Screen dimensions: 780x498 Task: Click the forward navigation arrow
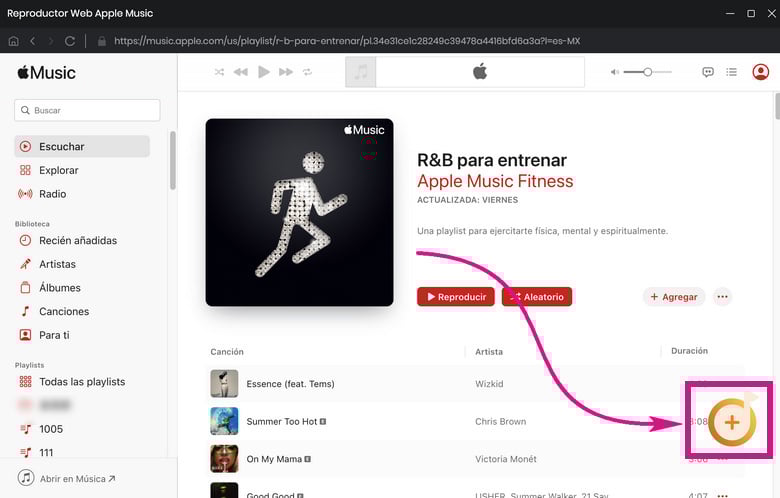click(x=51, y=41)
